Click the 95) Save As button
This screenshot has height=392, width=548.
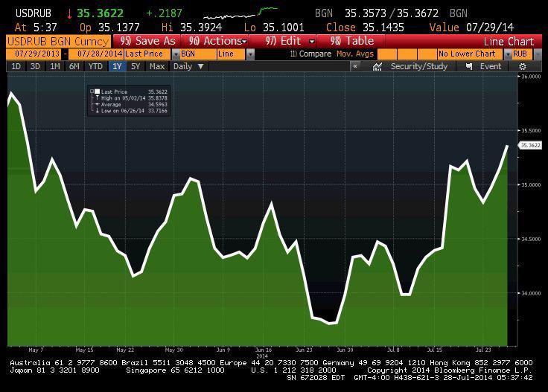(147, 41)
